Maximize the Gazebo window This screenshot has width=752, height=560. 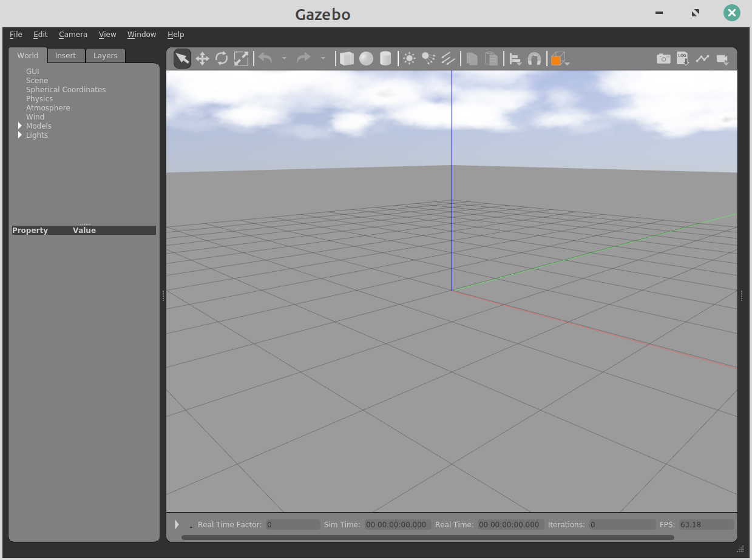pyautogui.click(x=696, y=13)
